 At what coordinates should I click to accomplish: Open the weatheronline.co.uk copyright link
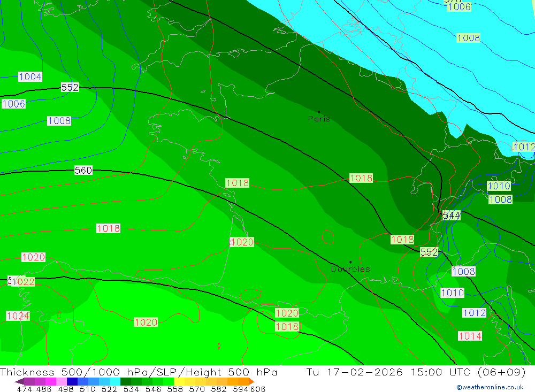pos(490,387)
